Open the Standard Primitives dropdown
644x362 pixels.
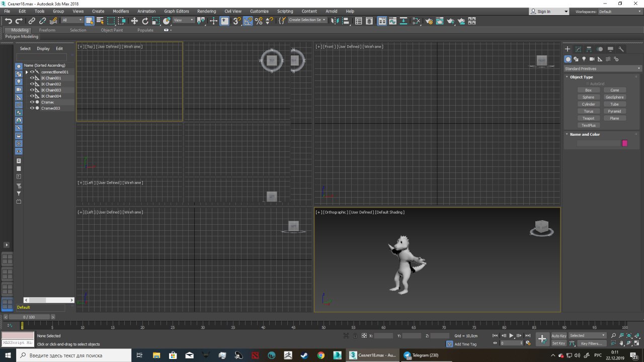pos(603,68)
